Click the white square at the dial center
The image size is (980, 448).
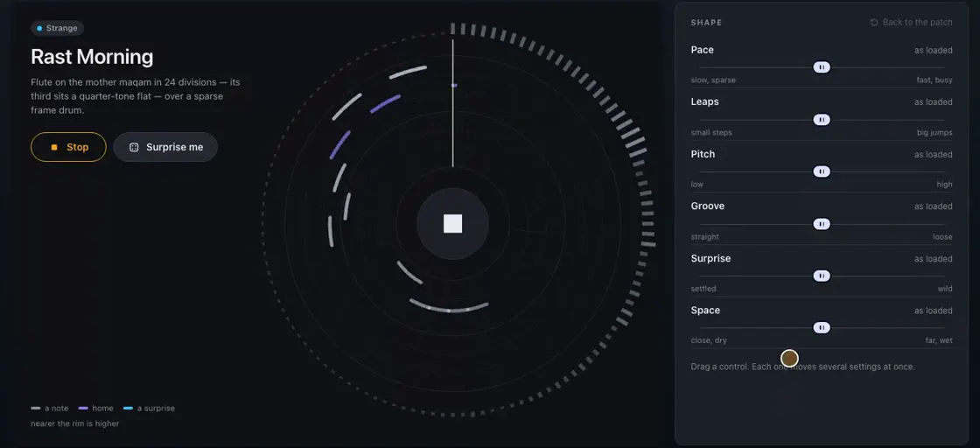[453, 224]
